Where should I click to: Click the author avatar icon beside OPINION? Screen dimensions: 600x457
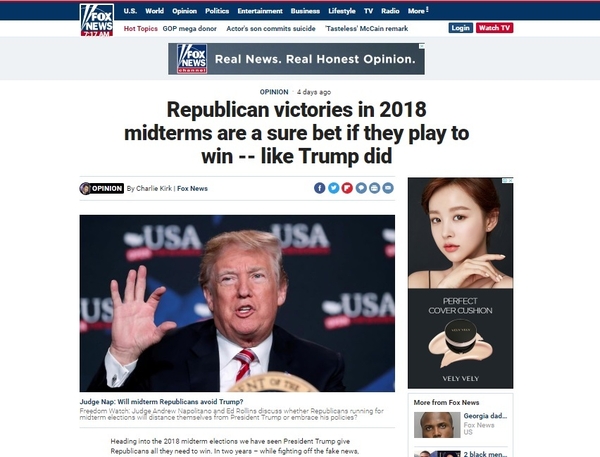coord(85,188)
